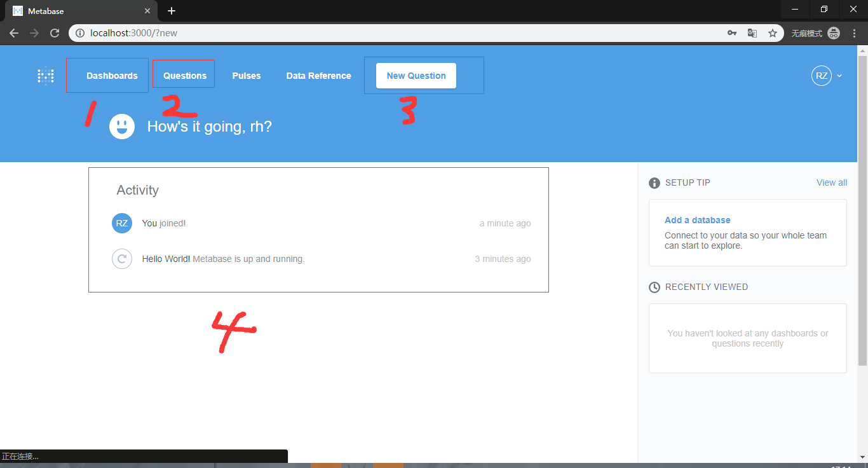868x468 pixels.
Task: Open the RZ account dropdown chevron
Action: click(x=840, y=75)
